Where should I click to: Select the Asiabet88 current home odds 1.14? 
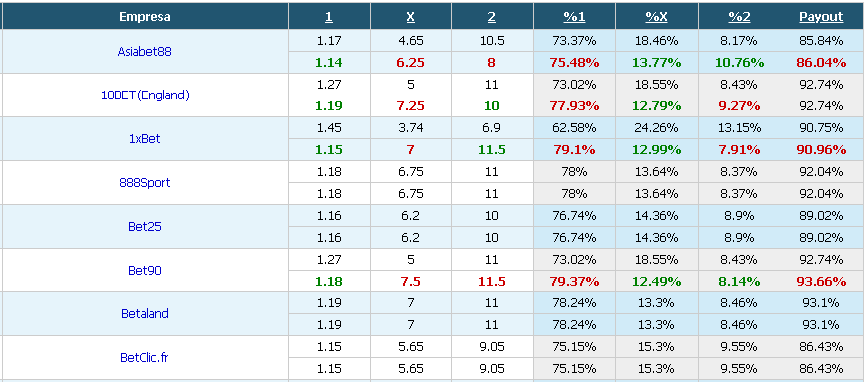[329, 63]
